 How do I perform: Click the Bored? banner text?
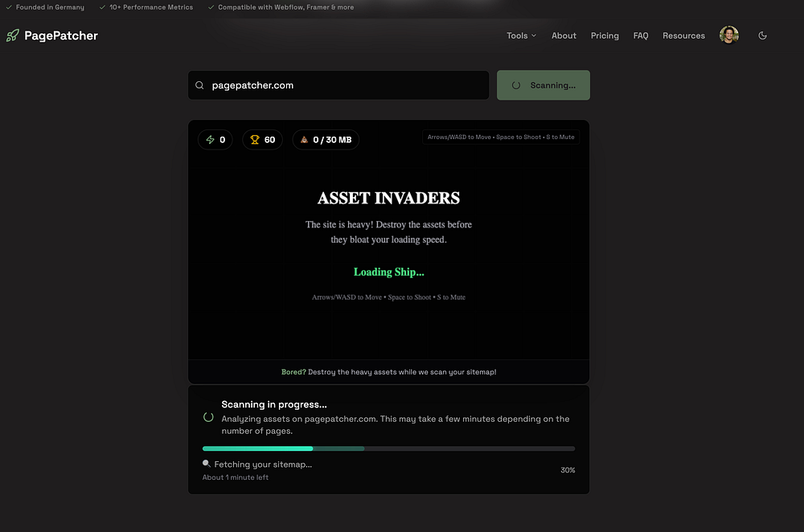tap(388, 372)
